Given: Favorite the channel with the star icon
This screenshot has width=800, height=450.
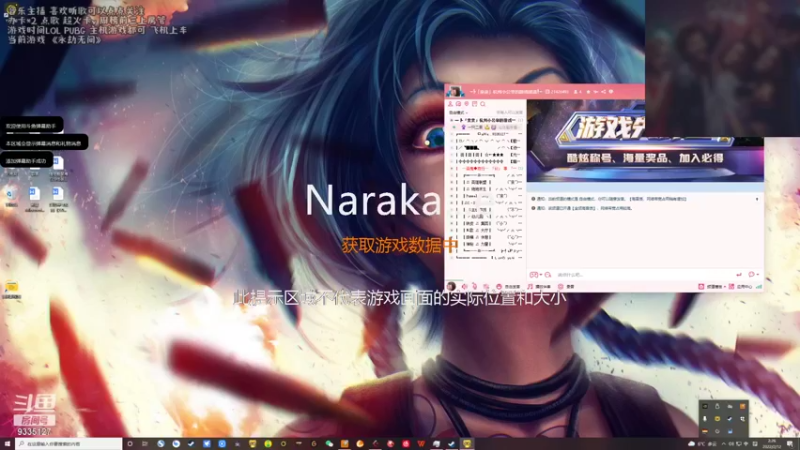Looking at the screenshot, I should point(588,92).
